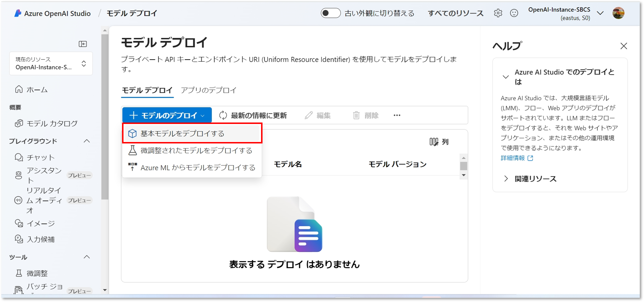Collapse the プレイグラウンド section
Image resolution: width=644 pixels, height=302 pixels.
point(87,141)
